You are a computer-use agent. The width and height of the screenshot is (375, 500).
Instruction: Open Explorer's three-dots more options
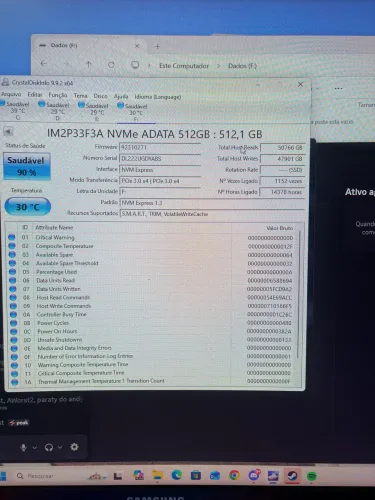tap(338, 88)
